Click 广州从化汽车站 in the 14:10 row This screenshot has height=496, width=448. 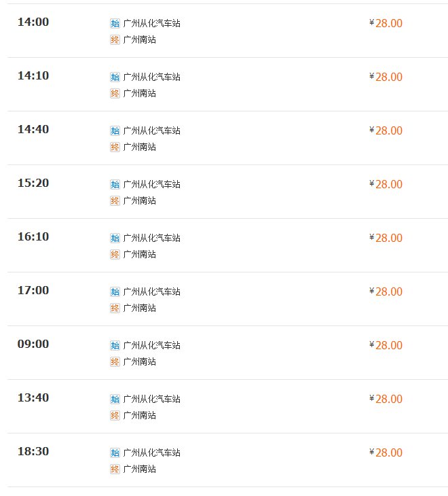152,77
